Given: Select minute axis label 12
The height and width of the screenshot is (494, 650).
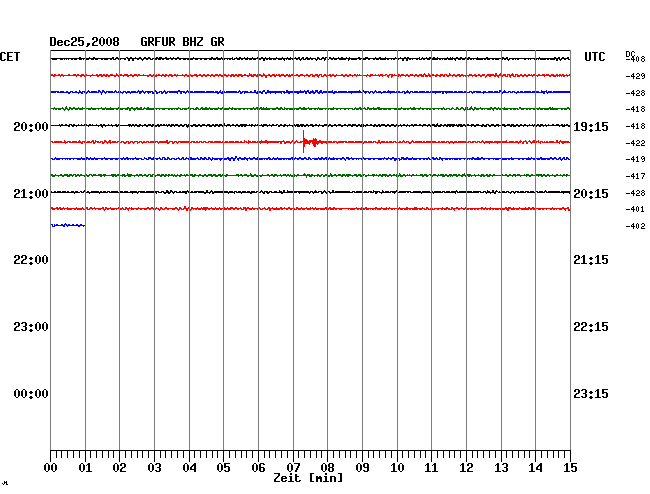Looking at the screenshot, I should pyautogui.click(x=466, y=468).
